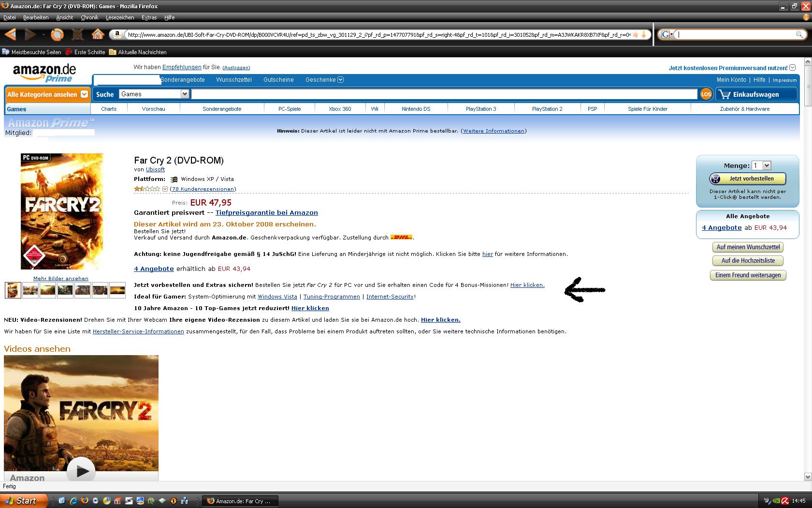Open the dropdown arrow beside the star rating
The image size is (812, 508).
[165, 189]
